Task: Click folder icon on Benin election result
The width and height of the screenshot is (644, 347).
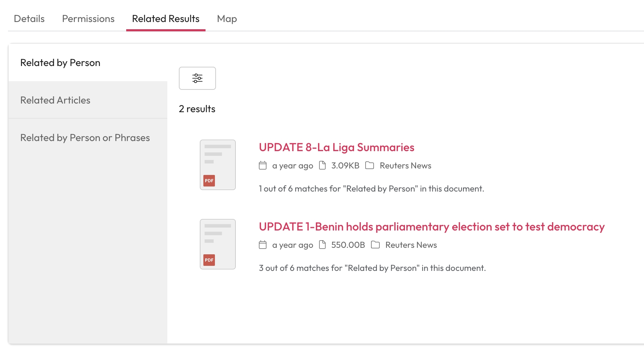Action: point(375,245)
